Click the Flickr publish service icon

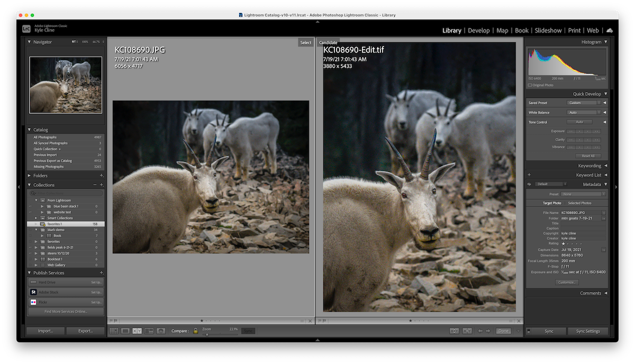coord(33,302)
